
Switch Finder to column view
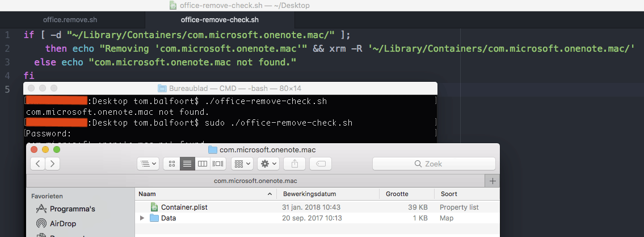click(203, 163)
